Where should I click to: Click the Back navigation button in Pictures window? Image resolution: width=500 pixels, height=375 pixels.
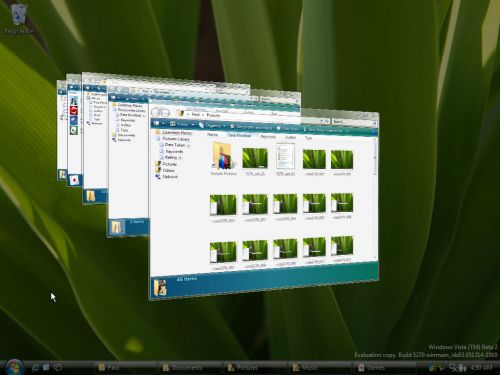156,113
